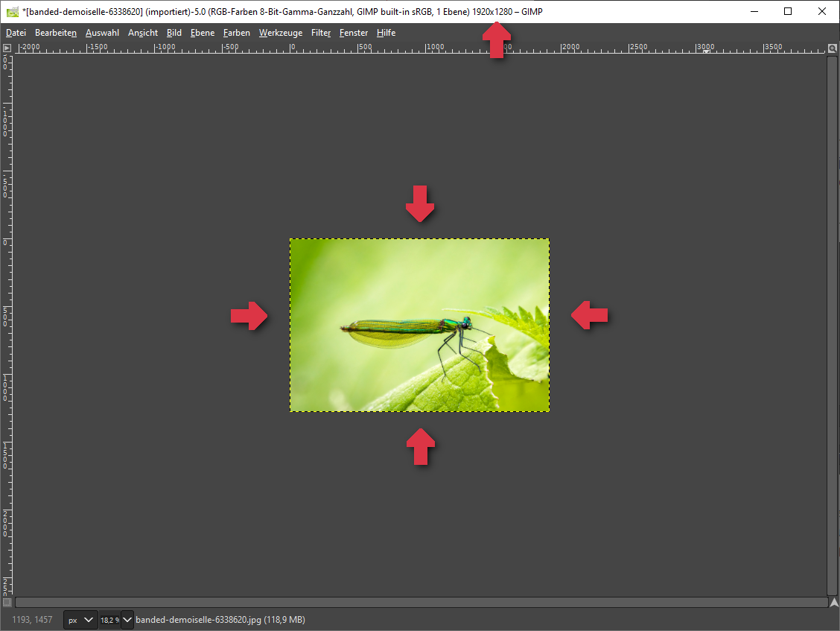The image size is (840, 631).
Task: Open the Bearbeiten menu
Action: (56, 33)
